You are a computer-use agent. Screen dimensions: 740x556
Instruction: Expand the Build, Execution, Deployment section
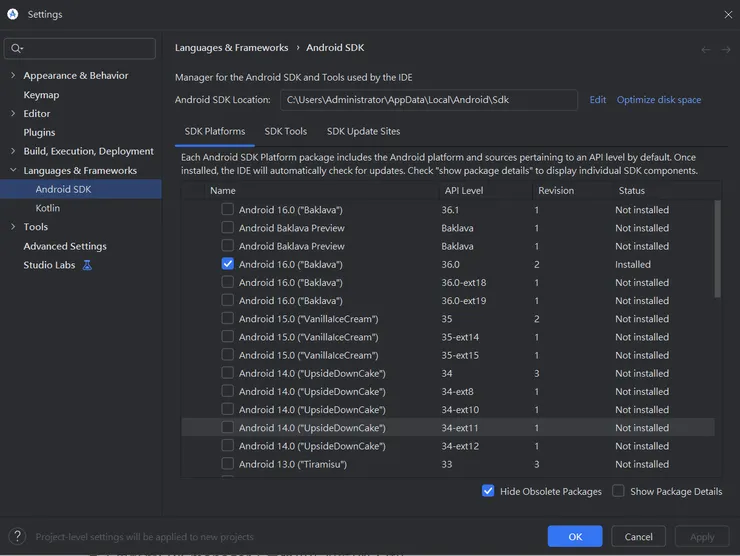(x=12, y=152)
